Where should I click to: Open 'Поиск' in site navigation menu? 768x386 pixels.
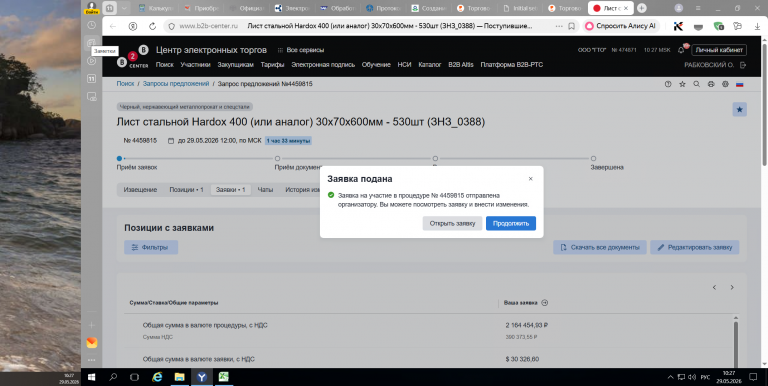click(x=165, y=65)
